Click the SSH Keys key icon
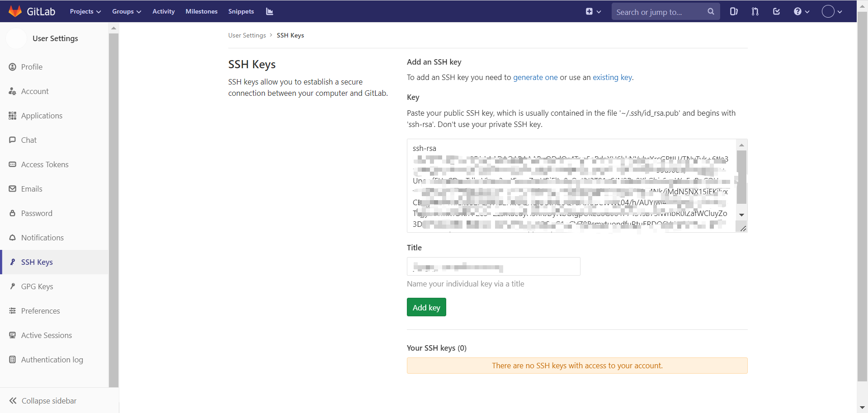This screenshot has width=868, height=413. tap(13, 262)
